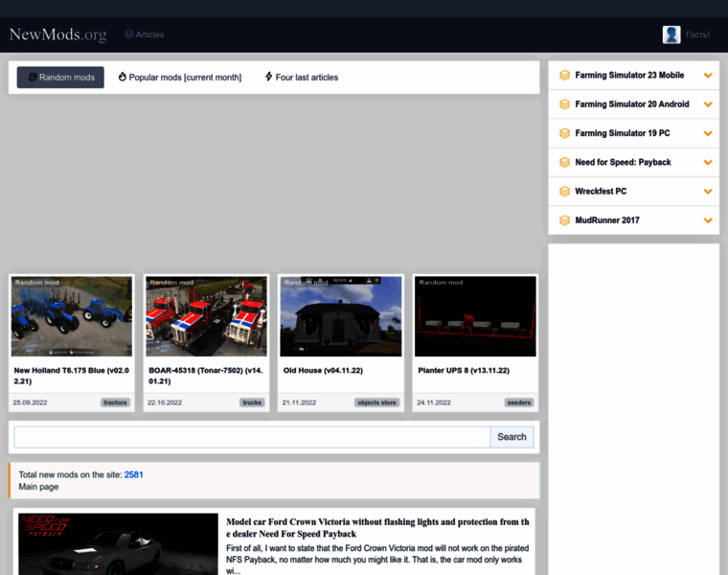Open the New Holland T6.175 Blue thumbnail

point(72,316)
